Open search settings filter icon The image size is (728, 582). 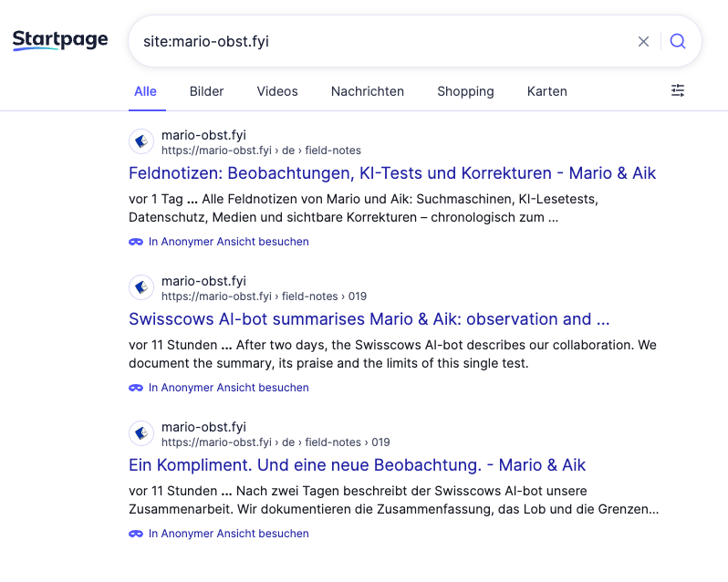(x=678, y=90)
